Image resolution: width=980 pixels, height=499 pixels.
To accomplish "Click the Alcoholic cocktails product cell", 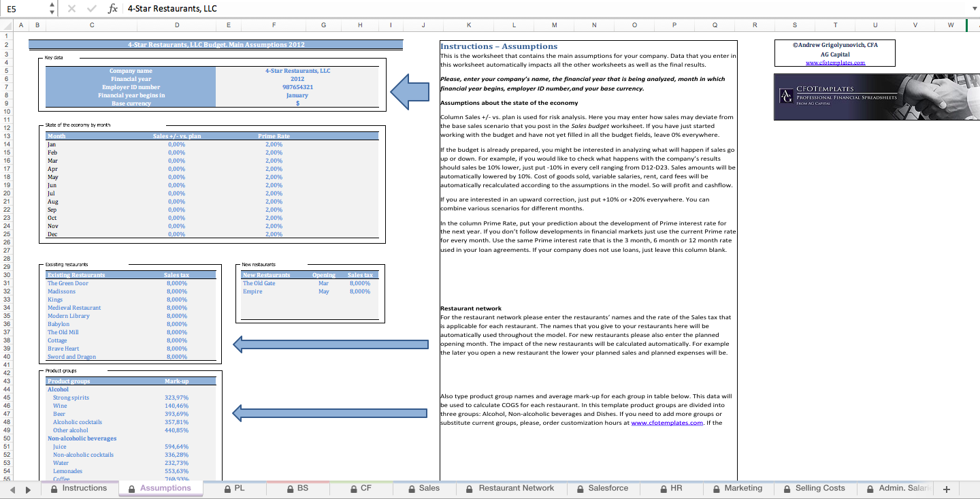I will [92, 422].
